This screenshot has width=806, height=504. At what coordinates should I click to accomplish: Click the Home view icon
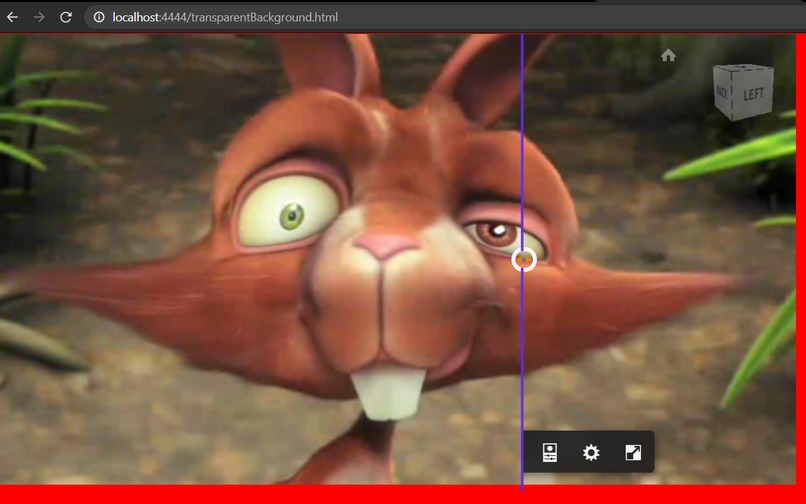click(x=668, y=55)
